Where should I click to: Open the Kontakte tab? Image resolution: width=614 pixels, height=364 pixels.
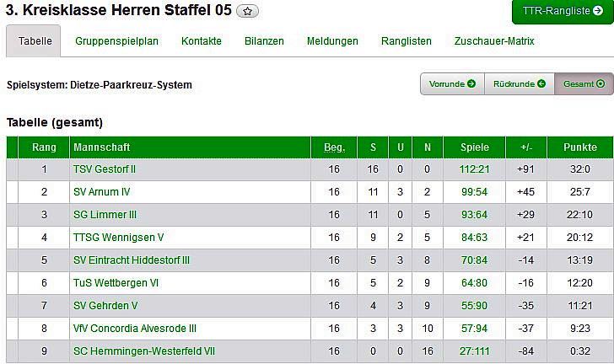(202, 40)
